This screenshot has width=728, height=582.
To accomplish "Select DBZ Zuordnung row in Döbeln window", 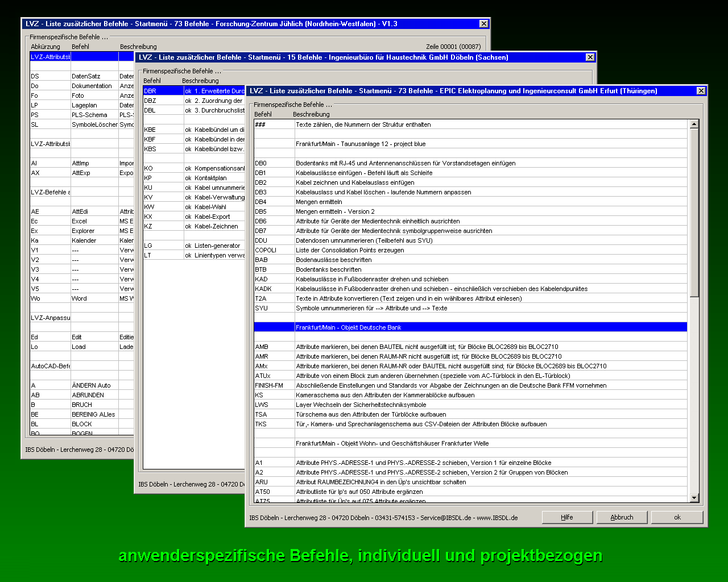I will coord(194,101).
